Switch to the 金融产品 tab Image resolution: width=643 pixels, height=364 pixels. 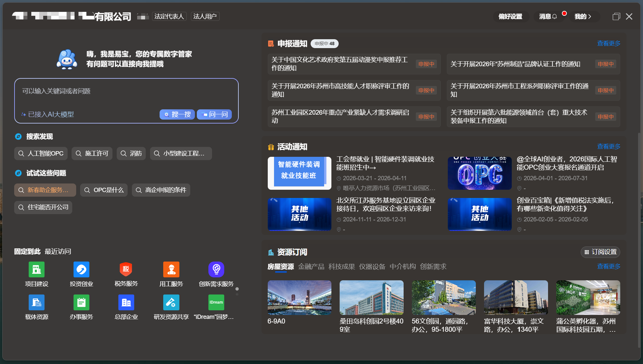pos(311,266)
